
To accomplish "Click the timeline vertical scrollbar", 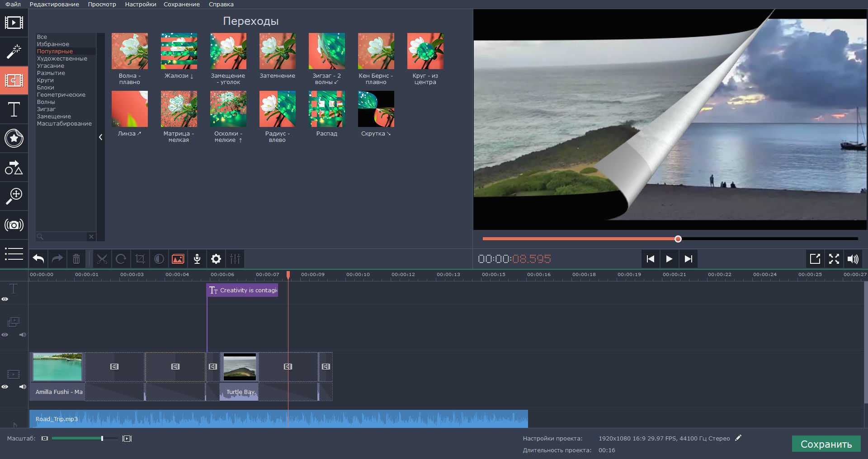I will click(866, 342).
